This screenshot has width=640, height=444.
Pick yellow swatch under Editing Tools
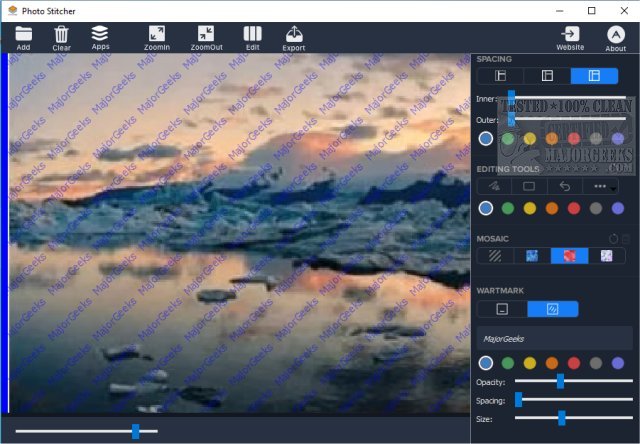(x=530, y=209)
